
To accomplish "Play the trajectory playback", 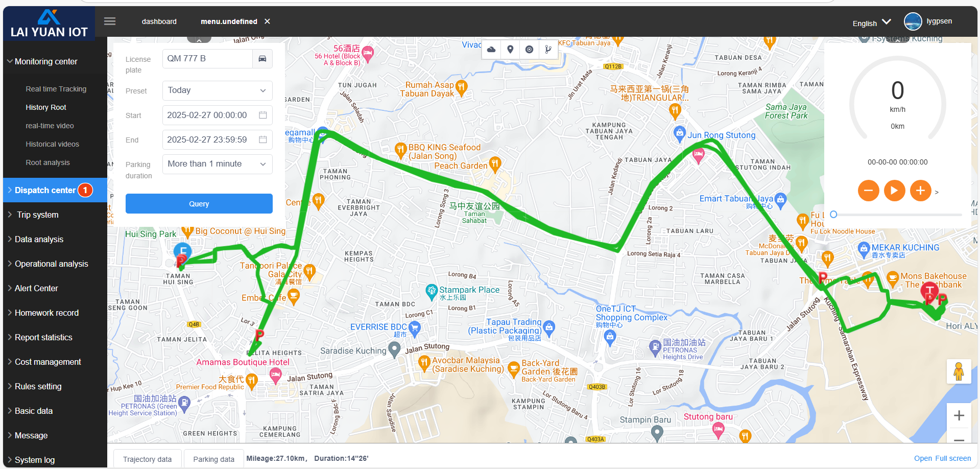I will point(894,191).
